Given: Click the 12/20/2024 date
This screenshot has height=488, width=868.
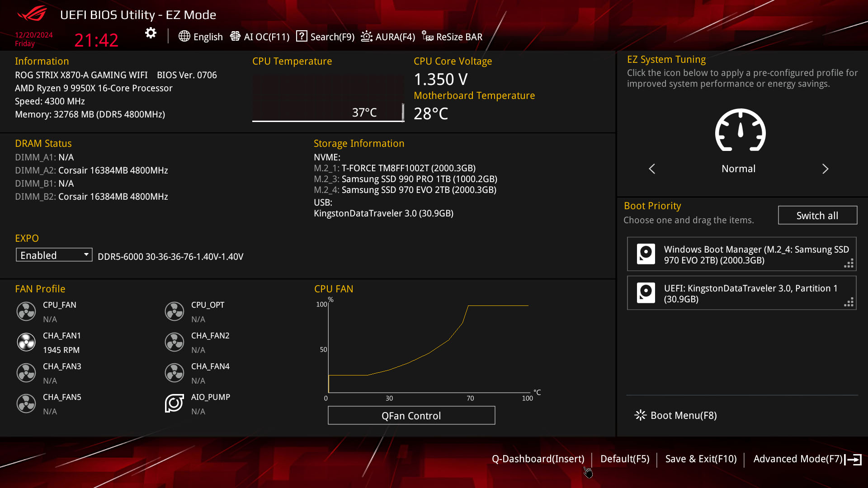Looking at the screenshot, I should [34, 35].
